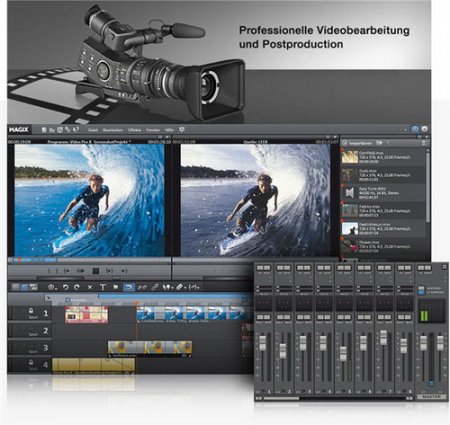
Task: Toggle the lock on track 4
Action: tap(31, 362)
